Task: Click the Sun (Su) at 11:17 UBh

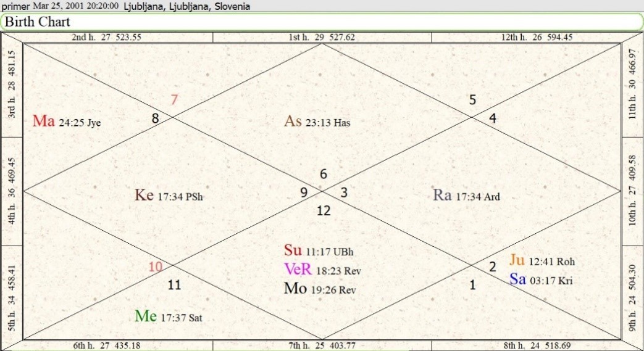Action: [293, 250]
